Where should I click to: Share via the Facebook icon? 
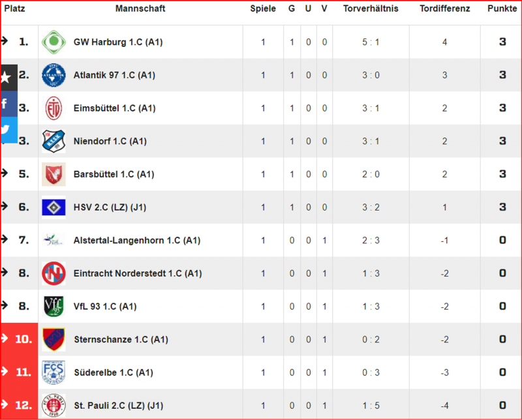point(7,104)
